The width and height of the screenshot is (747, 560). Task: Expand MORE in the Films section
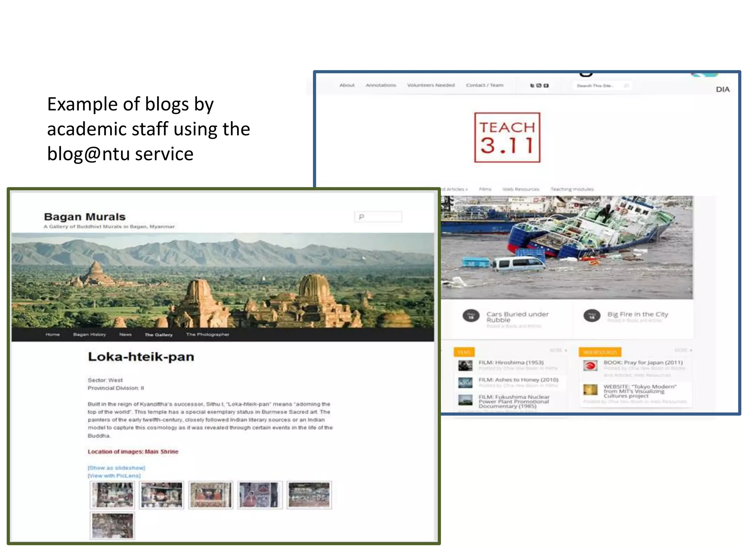(558, 350)
